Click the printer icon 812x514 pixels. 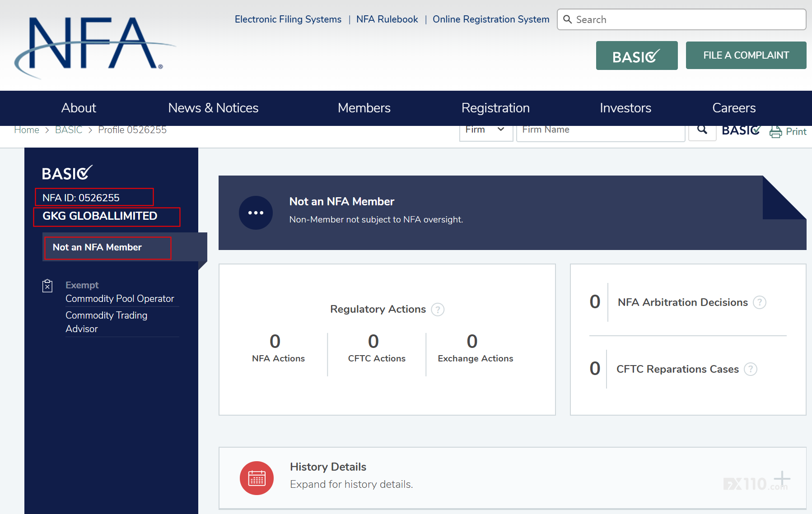776,132
